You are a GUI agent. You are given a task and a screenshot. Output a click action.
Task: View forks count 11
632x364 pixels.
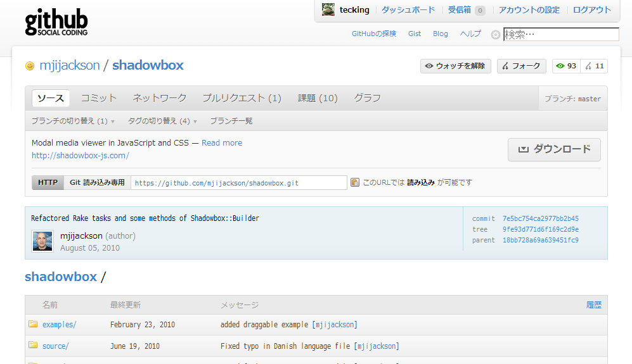[x=594, y=66]
